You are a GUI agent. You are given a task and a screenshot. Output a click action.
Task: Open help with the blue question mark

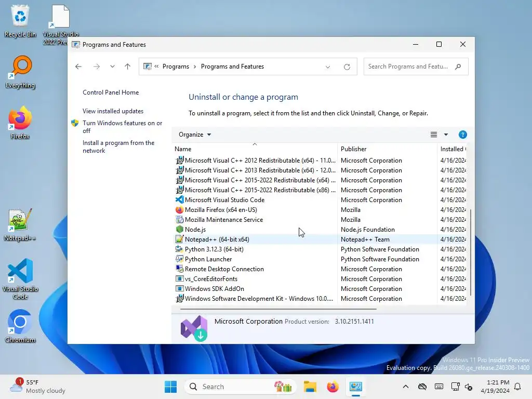pos(462,135)
